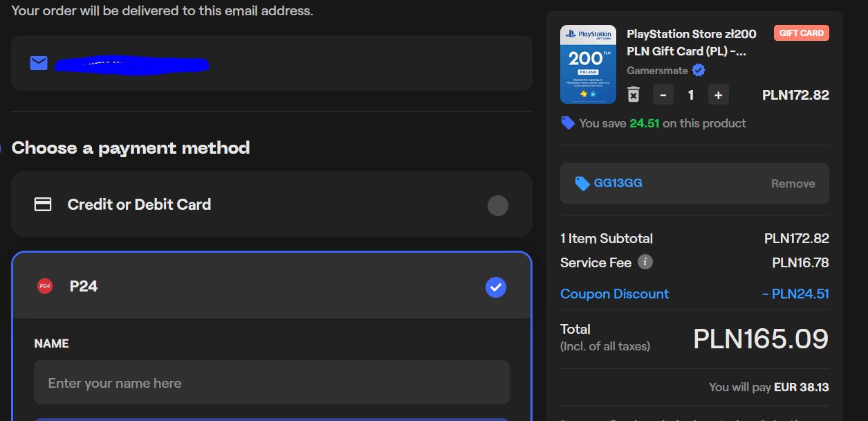Click the Gamersmate verified badge
The image size is (868, 421).
[699, 71]
